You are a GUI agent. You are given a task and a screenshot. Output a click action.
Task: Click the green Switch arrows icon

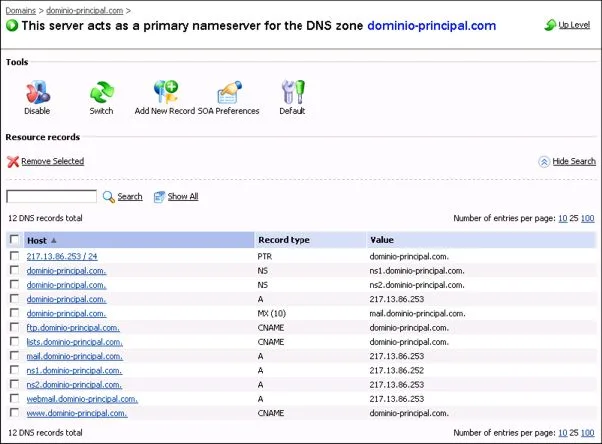pyautogui.click(x=102, y=92)
